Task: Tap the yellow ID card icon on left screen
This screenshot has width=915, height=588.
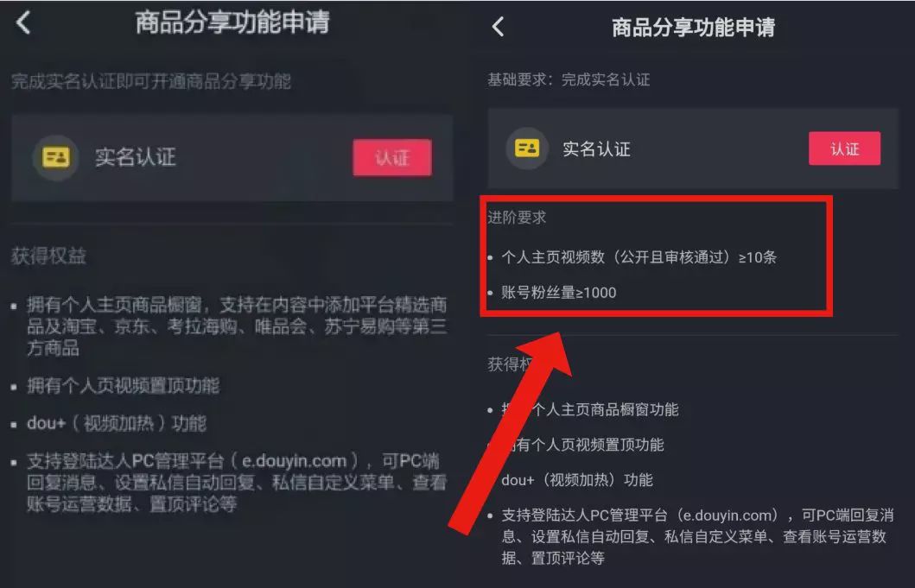Action: [55, 157]
